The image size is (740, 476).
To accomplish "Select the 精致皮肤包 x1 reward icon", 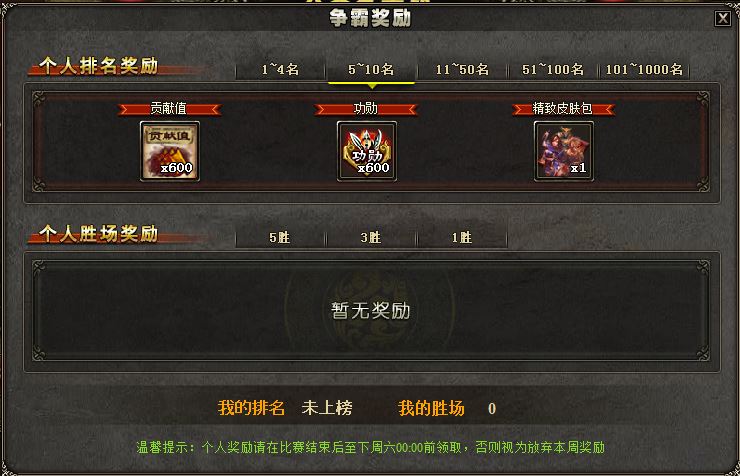I will 563,151.
